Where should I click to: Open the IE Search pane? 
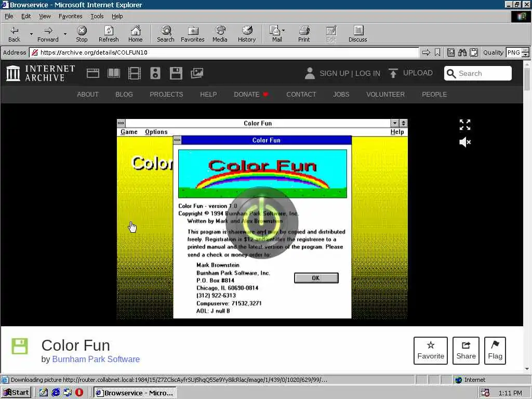tap(166, 34)
